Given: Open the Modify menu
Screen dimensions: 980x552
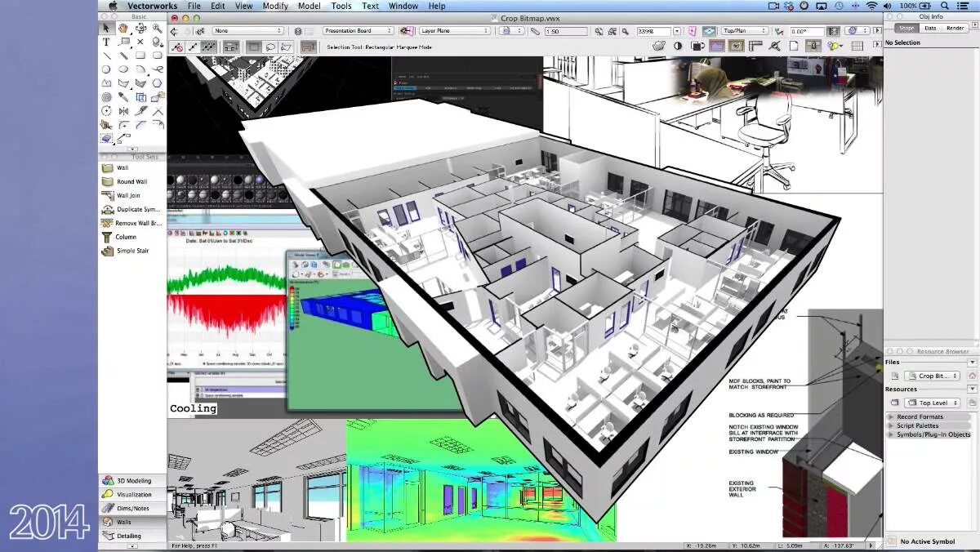Looking at the screenshot, I should pyautogui.click(x=275, y=6).
